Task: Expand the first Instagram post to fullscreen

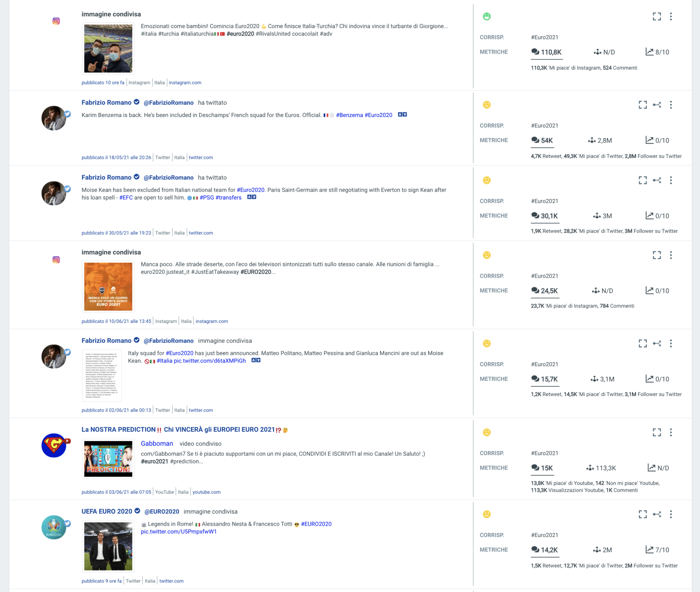Action: click(x=657, y=16)
